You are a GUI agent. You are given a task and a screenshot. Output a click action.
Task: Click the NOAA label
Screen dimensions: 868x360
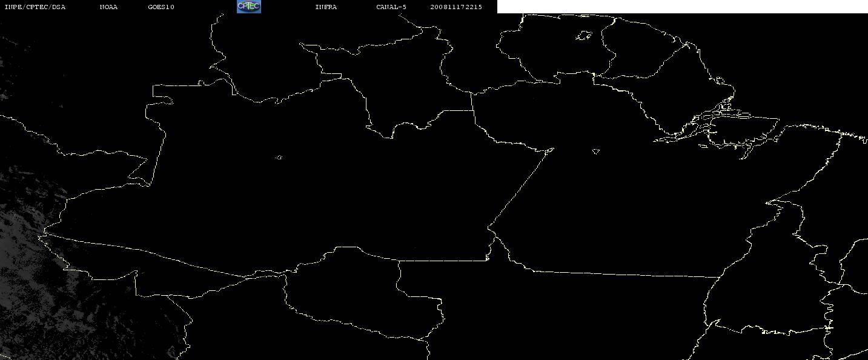pyautogui.click(x=109, y=7)
